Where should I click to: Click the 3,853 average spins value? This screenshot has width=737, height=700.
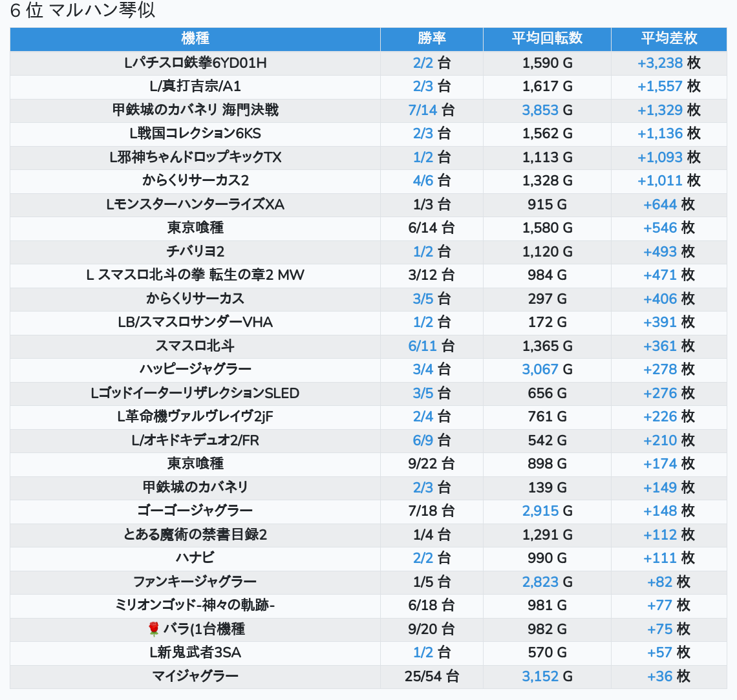click(540, 110)
